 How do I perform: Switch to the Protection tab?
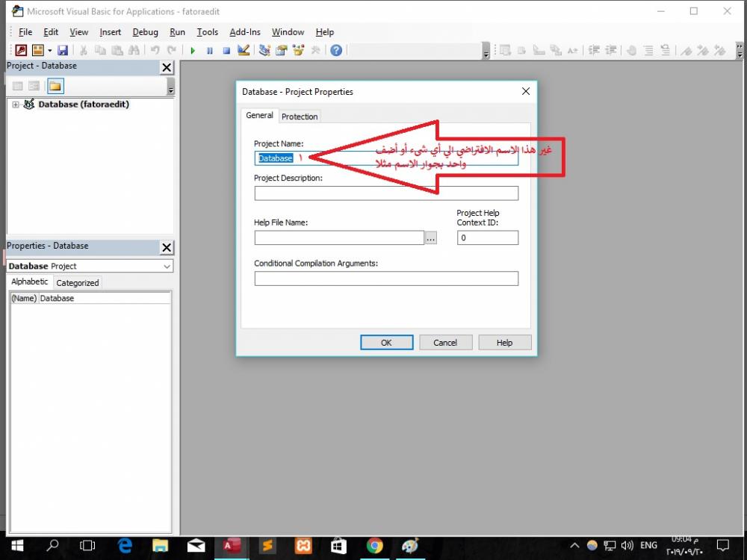pyautogui.click(x=300, y=116)
